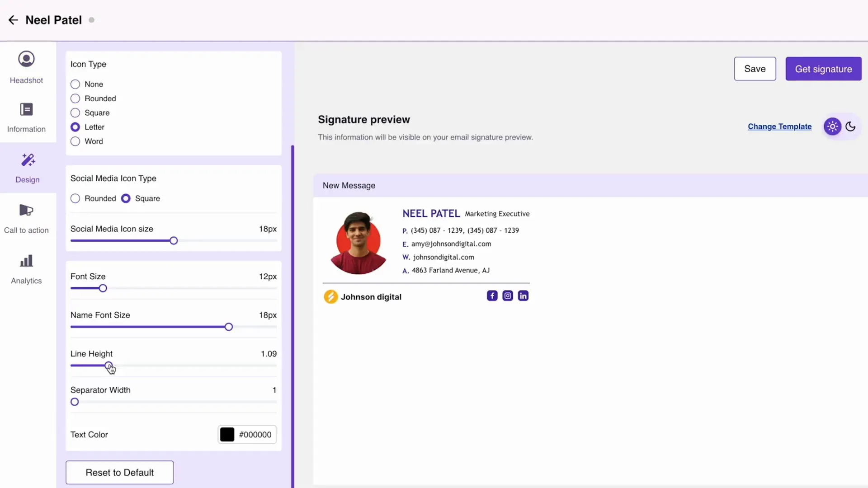Screen dimensions: 868x488
Task: Click Save menu button
Action: point(755,69)
